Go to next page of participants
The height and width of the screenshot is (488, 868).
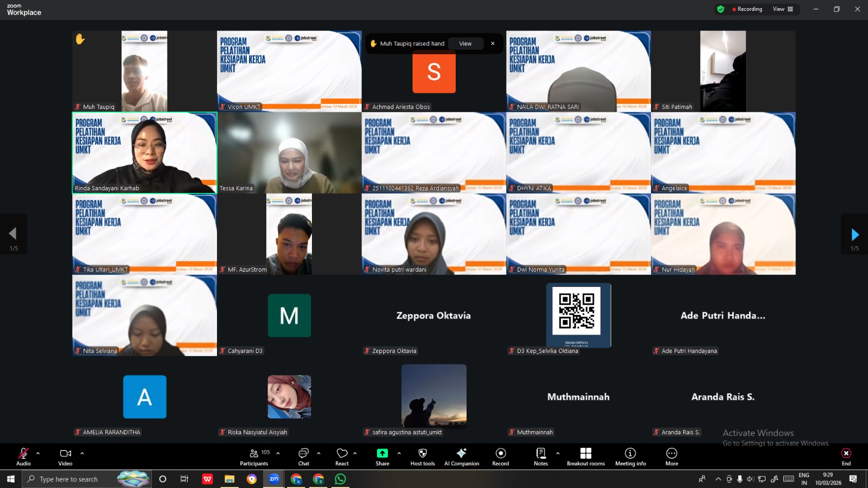click(854, 235)
